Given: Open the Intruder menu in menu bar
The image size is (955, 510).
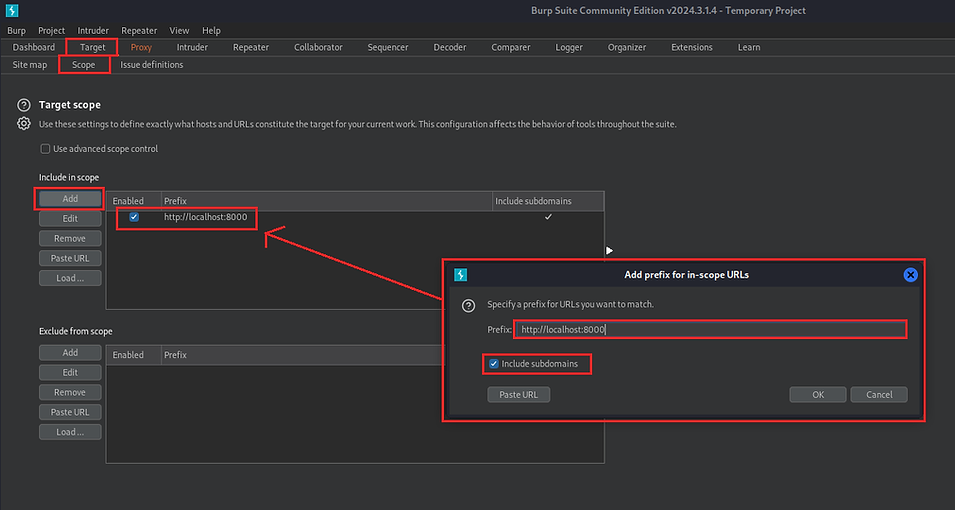Looking at the screenshot, I should pos(93,30).
